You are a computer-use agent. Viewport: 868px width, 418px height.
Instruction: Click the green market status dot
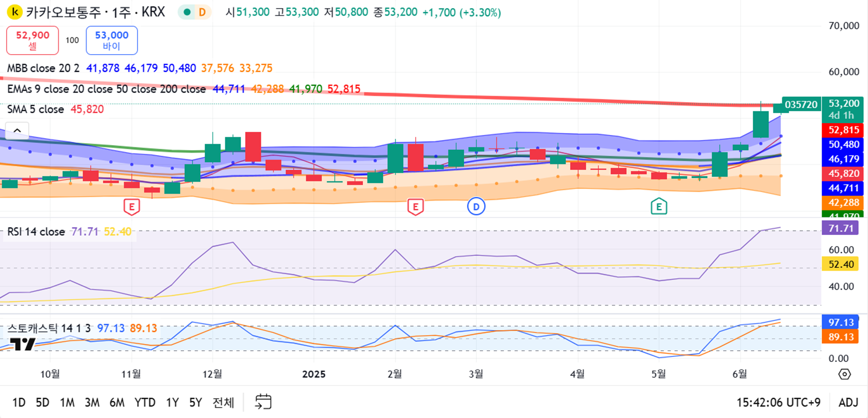tap(187, 12)
